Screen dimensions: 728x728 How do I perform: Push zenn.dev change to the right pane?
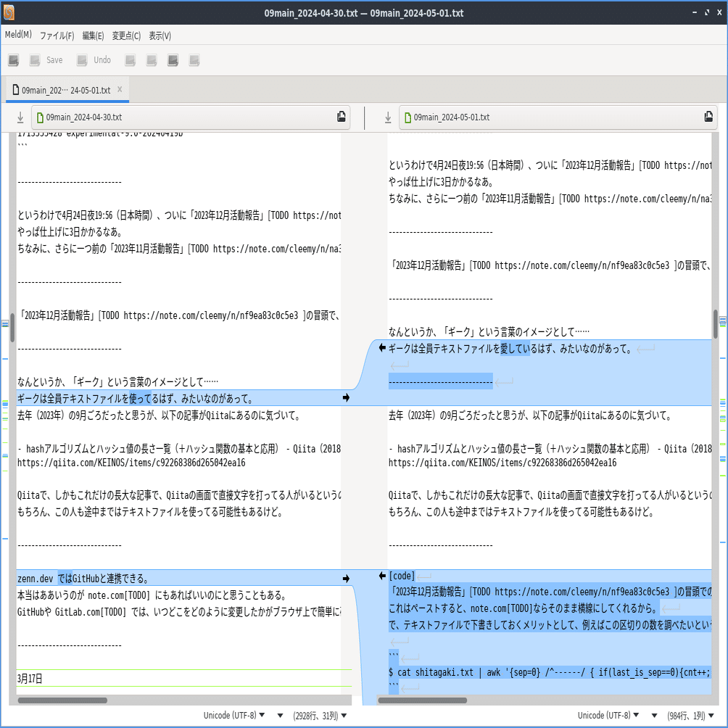346,579
